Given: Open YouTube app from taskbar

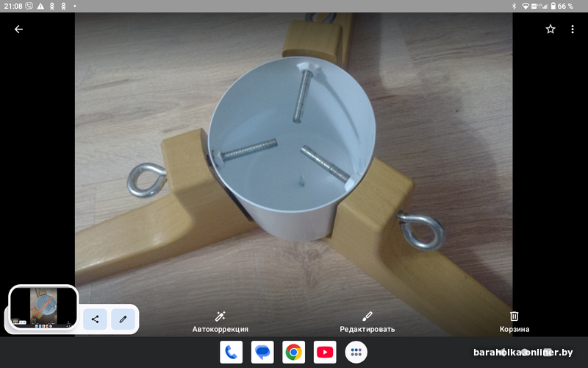Looking at the screenshot, I should tap(325, 353).
